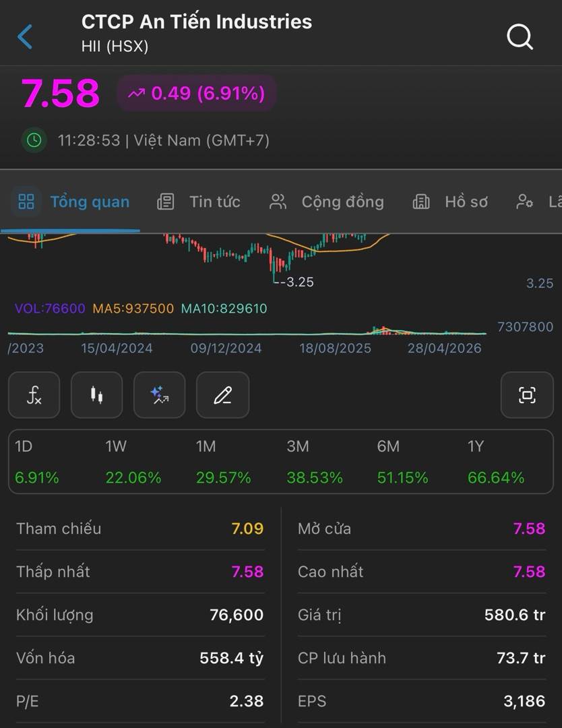This screenshot has width=562, height=728.
Task: Open the Tổng quan tab
Action: tap(71, 202)
